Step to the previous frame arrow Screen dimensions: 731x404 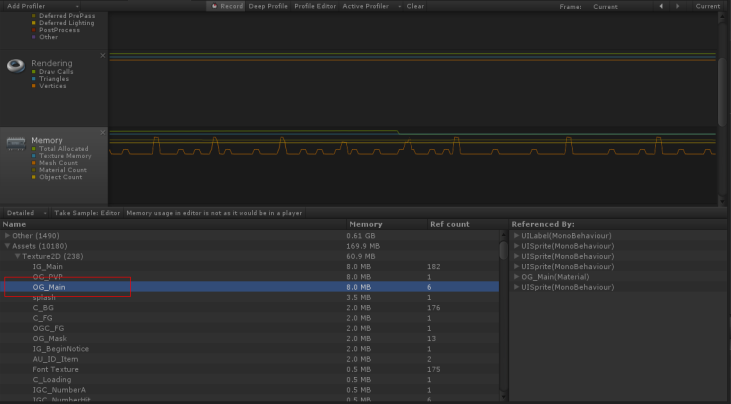[x=661, y=6]
